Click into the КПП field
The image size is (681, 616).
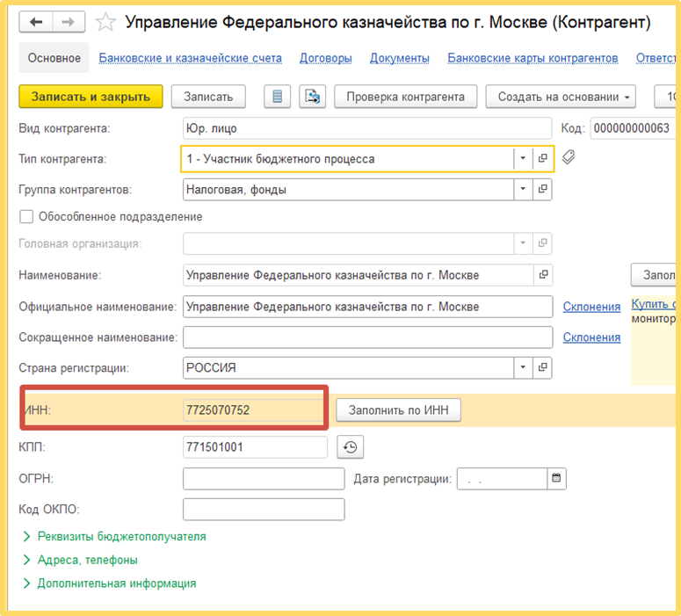pyautogui.click(x=255, y=447)
